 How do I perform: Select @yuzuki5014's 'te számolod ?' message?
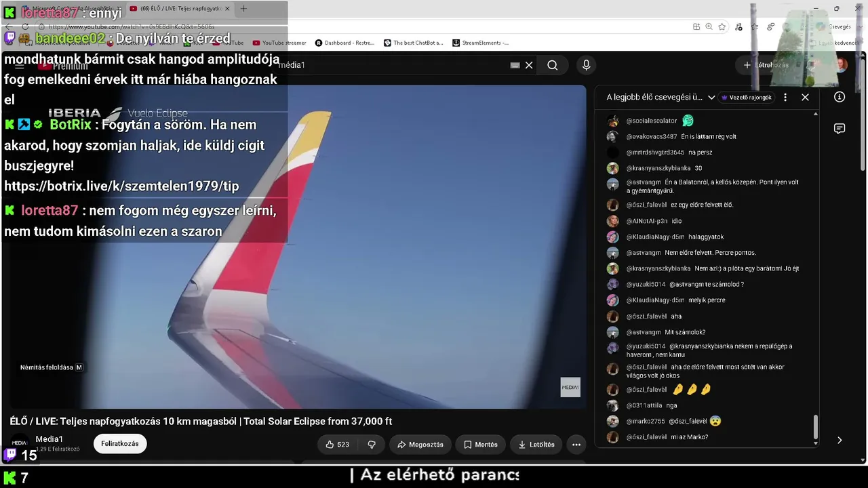click(707, 284)
